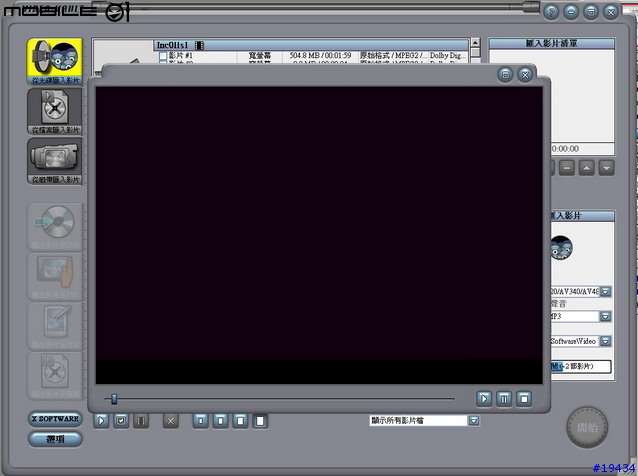Click the minus remove button under import list

click(567, 168)
